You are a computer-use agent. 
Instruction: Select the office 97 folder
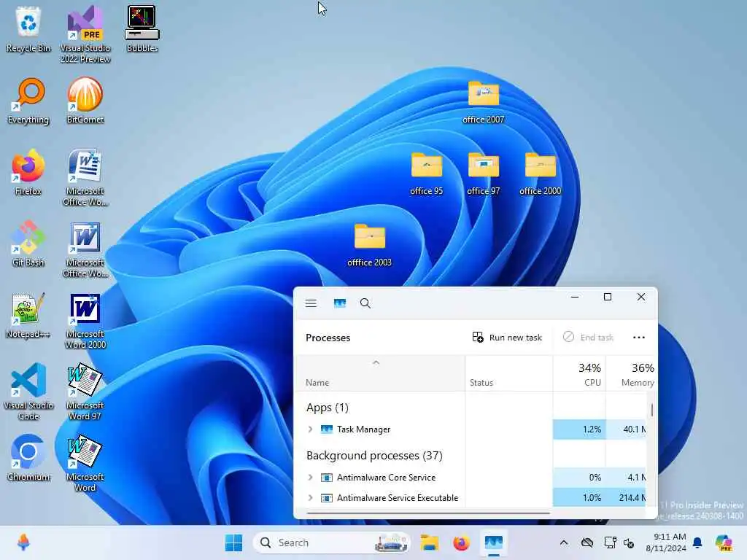click(x=483, y=174)
